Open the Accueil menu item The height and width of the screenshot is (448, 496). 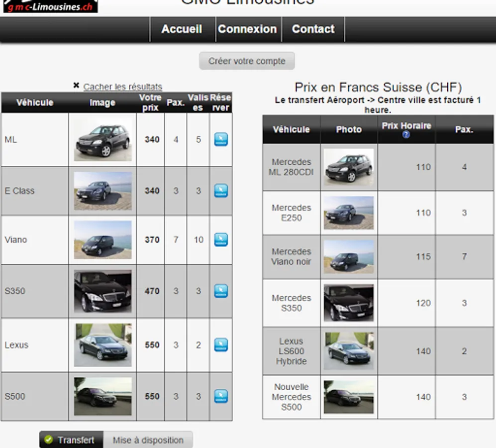[x=182, y=29]
